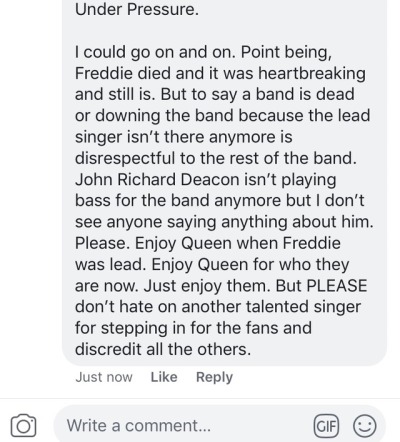Tap the capitalized word PLEASE

(x=336, y=286)
